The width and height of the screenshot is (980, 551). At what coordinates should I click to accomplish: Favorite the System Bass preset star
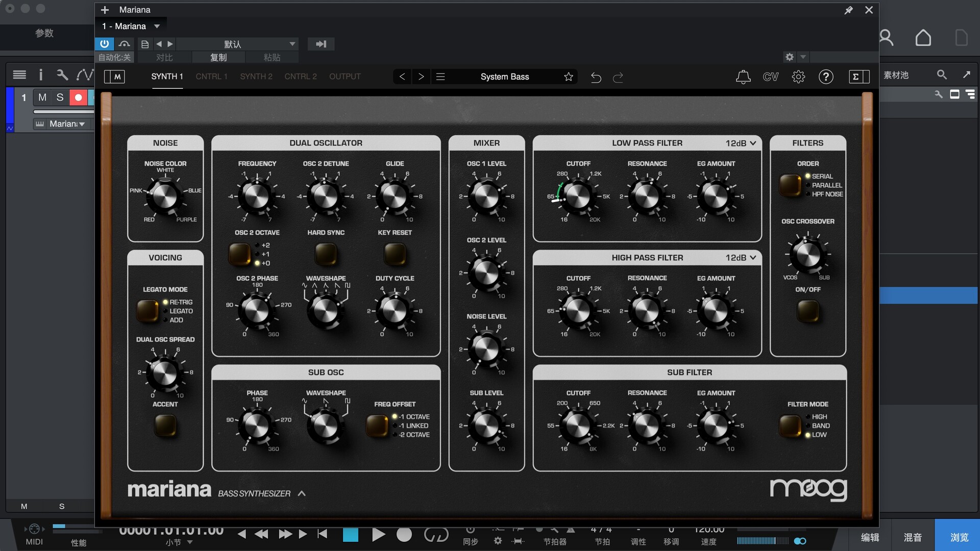569,77
